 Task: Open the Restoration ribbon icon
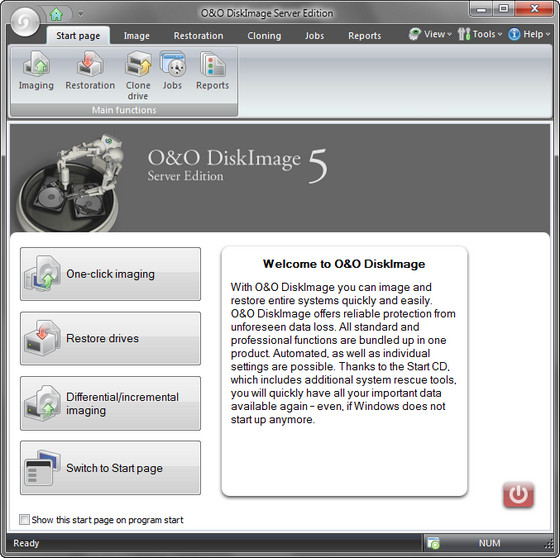point(90,71)
